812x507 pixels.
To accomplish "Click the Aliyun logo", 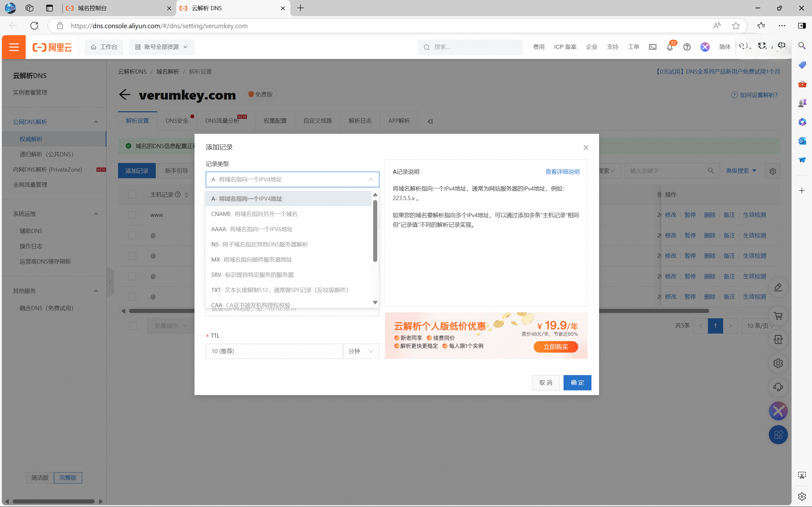I will click(x=52, y=47).
